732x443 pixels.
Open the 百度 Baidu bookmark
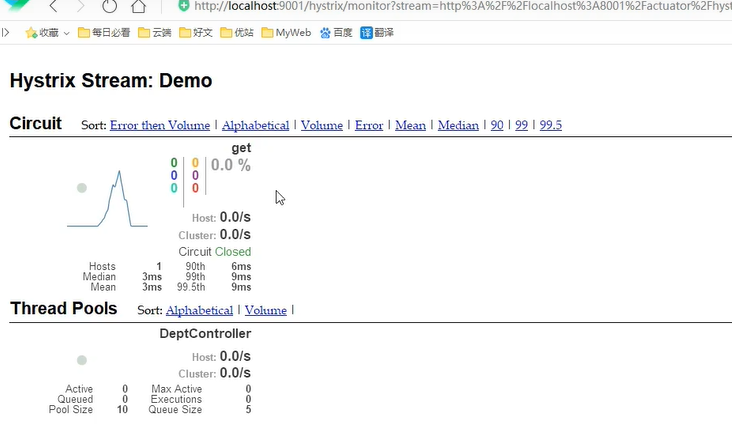(x=336, y=33)
